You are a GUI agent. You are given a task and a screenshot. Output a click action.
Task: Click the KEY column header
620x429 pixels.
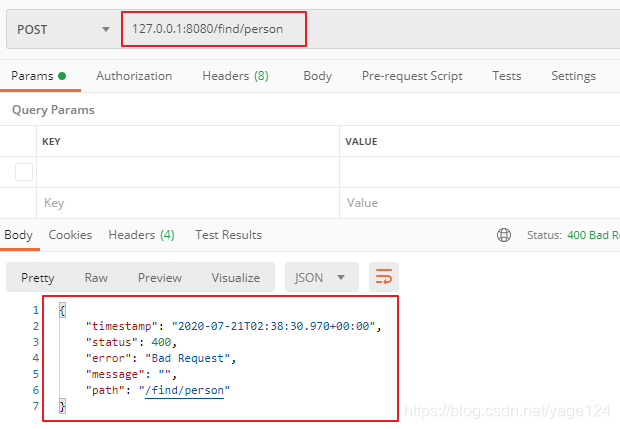(51, 142)
